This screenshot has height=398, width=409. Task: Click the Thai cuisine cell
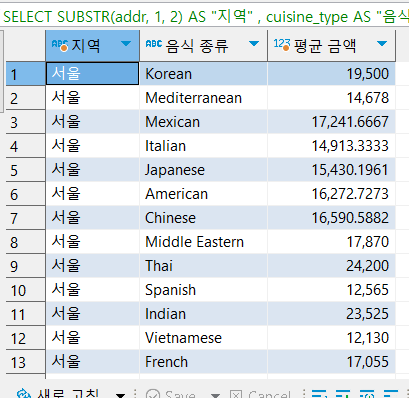point(204,266)
